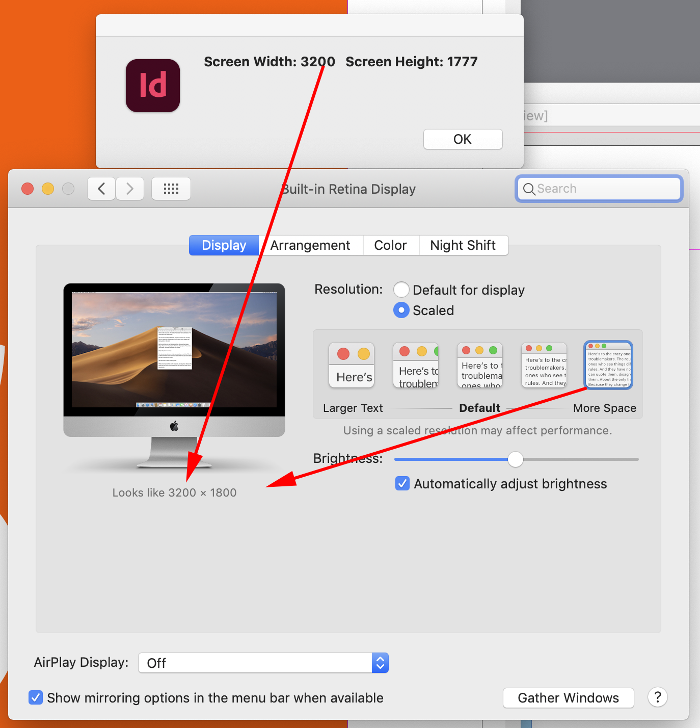Click the help question mark button
This screenshot has height=728, width=700.
[x=657, y=697]
